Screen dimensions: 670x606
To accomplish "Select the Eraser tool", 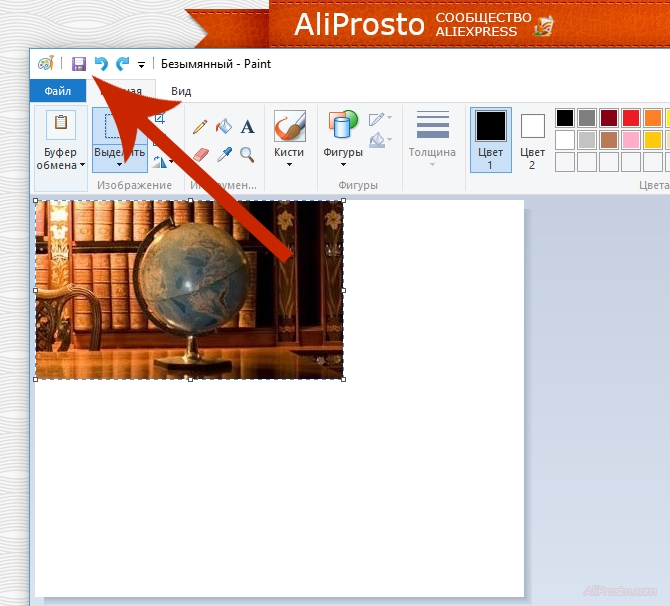I will [x=201, y=154].
